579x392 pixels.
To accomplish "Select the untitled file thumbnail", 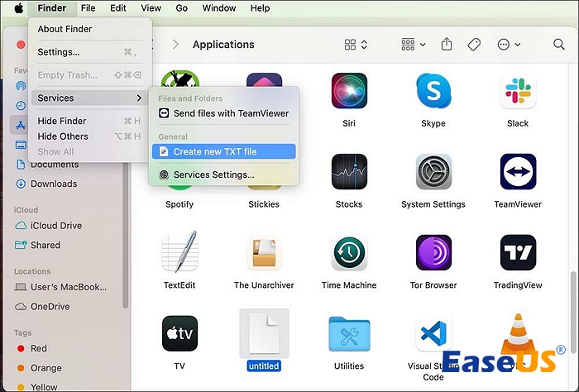I will [x=264, y=333].
